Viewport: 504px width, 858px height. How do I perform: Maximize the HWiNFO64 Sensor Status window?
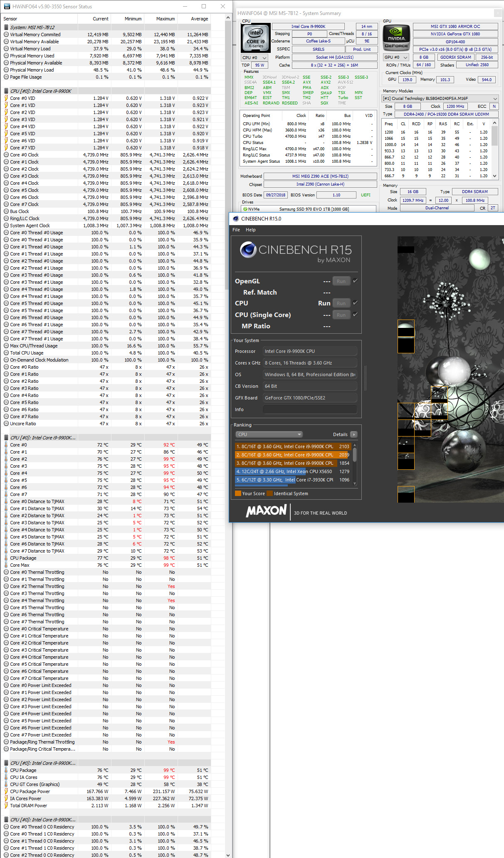(x=204, y=6)
